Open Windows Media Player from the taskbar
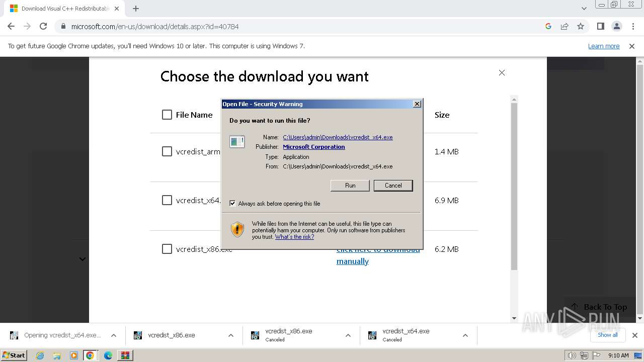Viewport: 644px width, 362px height. click(74, 355)
